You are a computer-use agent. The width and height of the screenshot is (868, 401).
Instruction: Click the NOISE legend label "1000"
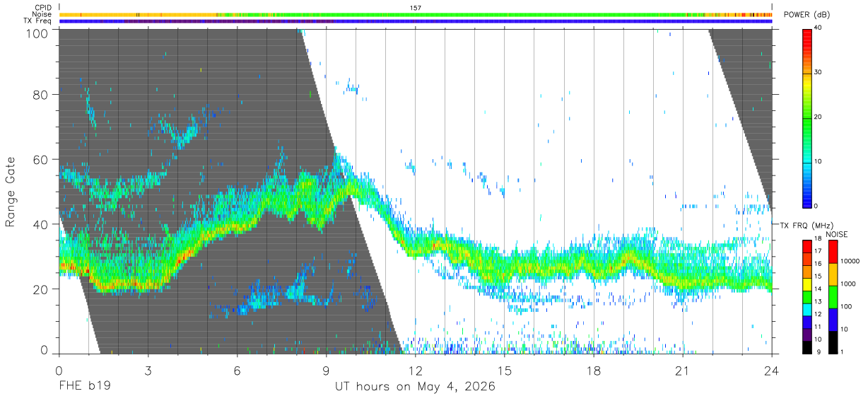tap(848, 284)
